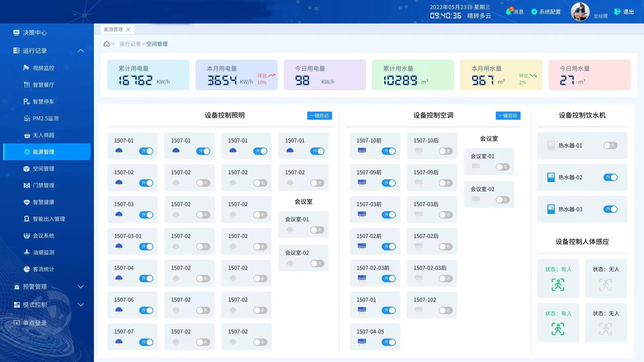
Task: Click the 智慧餐厅 cutlery icon
Action: [26, 84]
